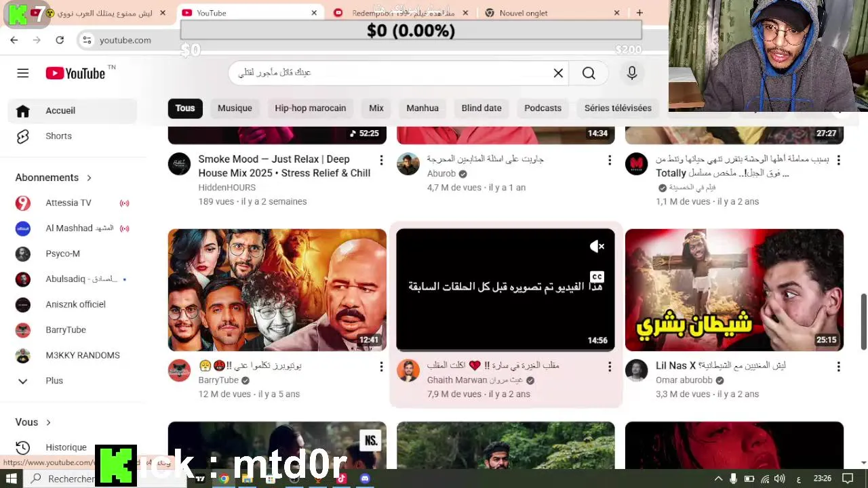Expand Plus to show more subscriptions
Image resolution: width=868 pixels, height=488 pixels.
[73, 381]
